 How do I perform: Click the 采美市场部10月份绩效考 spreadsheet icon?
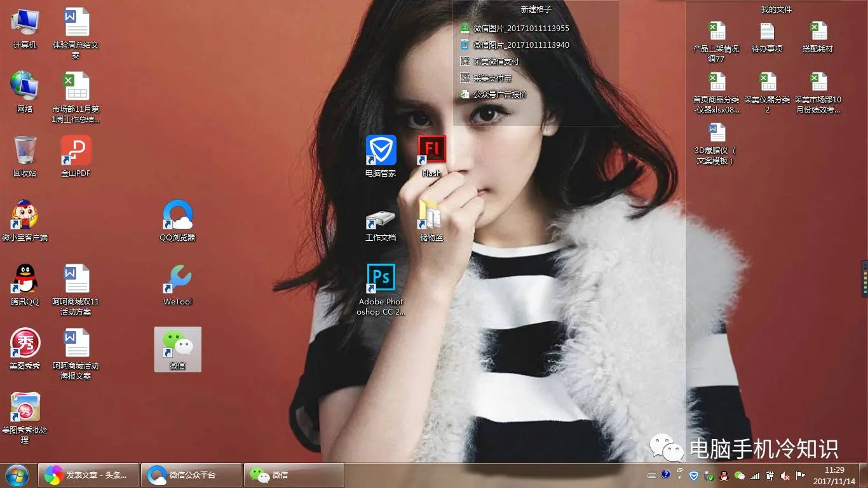(x=818, y=93)
